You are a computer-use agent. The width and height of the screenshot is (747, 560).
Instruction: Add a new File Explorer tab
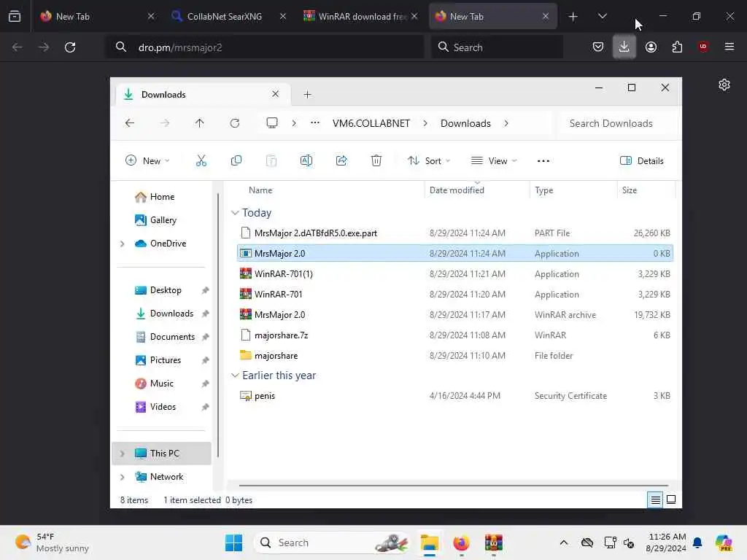[307, 94]
